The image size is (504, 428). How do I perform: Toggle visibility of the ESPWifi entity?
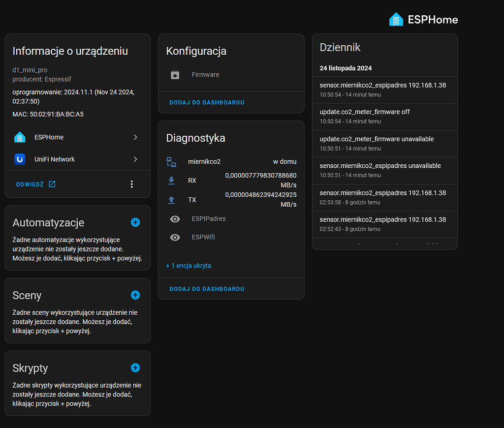(x=175, y=237)
